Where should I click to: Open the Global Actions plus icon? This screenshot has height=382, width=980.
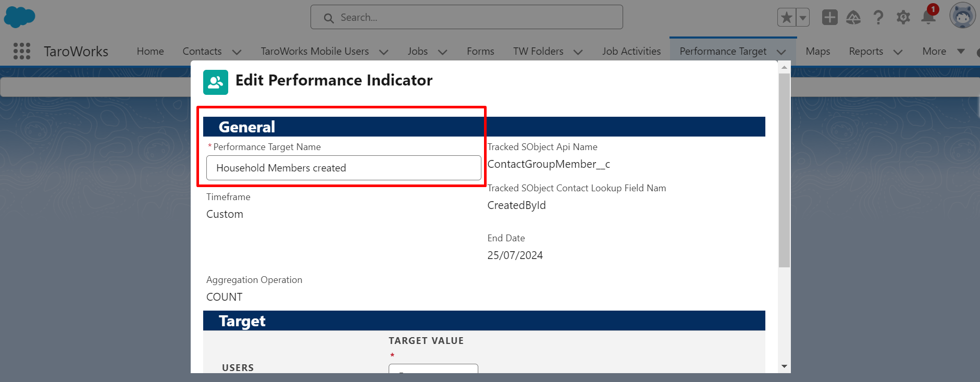[829, 18]
